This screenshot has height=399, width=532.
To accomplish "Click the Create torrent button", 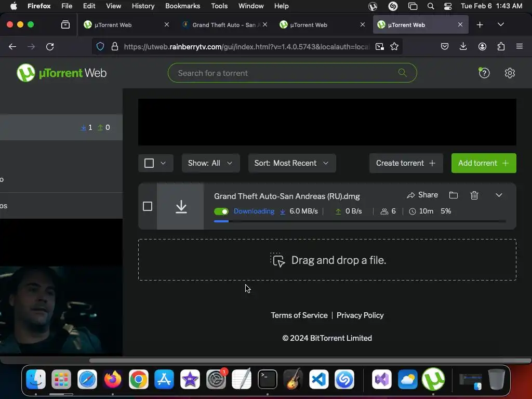I will pos(406,163).
